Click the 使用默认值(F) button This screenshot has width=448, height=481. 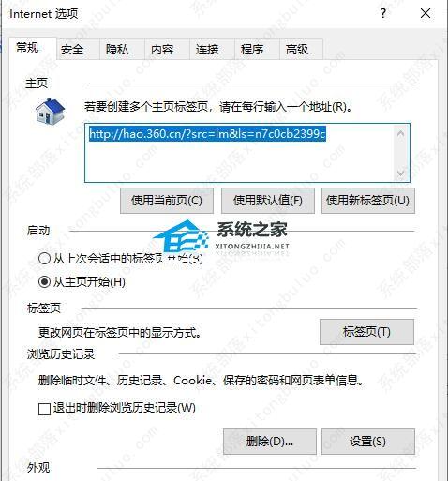point(268,201)
